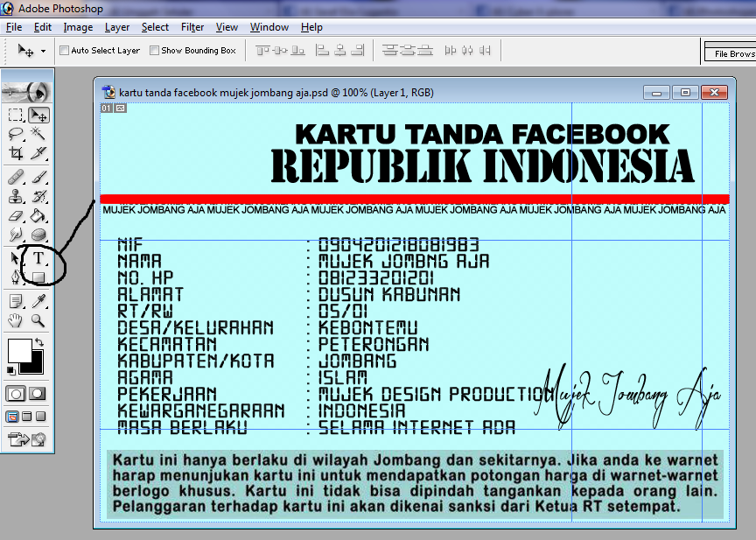Select the History Brush tool
Screen dimensions: 756x540
38,196
